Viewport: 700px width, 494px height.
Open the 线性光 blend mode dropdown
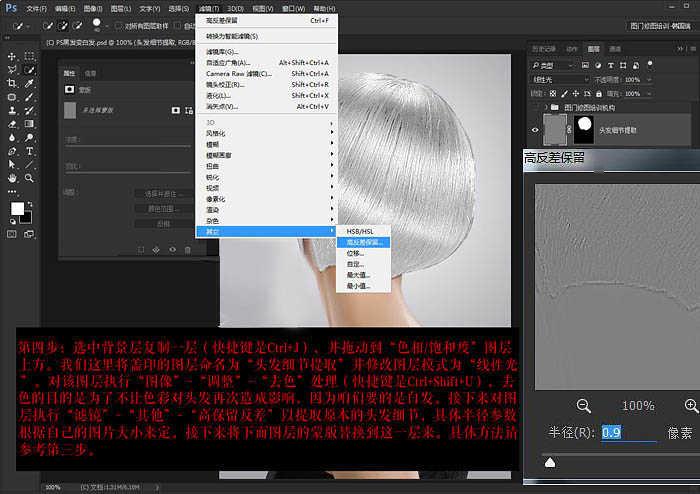[558, 78]
